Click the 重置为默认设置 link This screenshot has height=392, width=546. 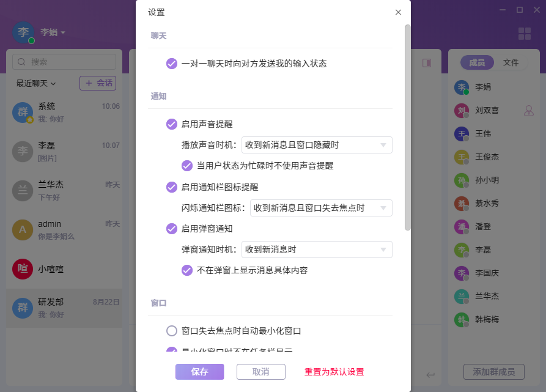(x=334, y=372)
